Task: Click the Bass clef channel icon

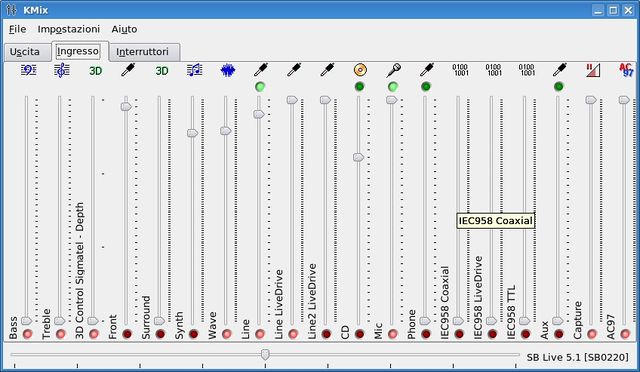Action: 29,70
